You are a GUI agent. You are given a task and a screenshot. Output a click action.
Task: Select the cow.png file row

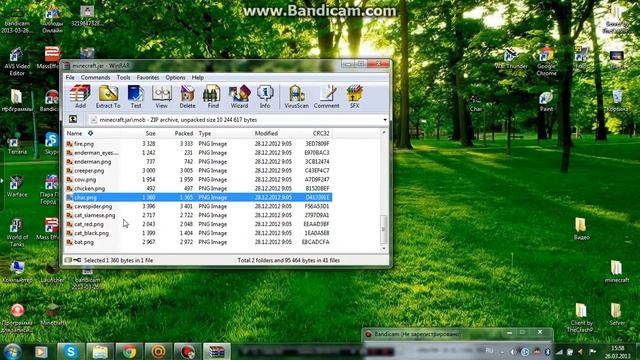[x=198, y=180]
